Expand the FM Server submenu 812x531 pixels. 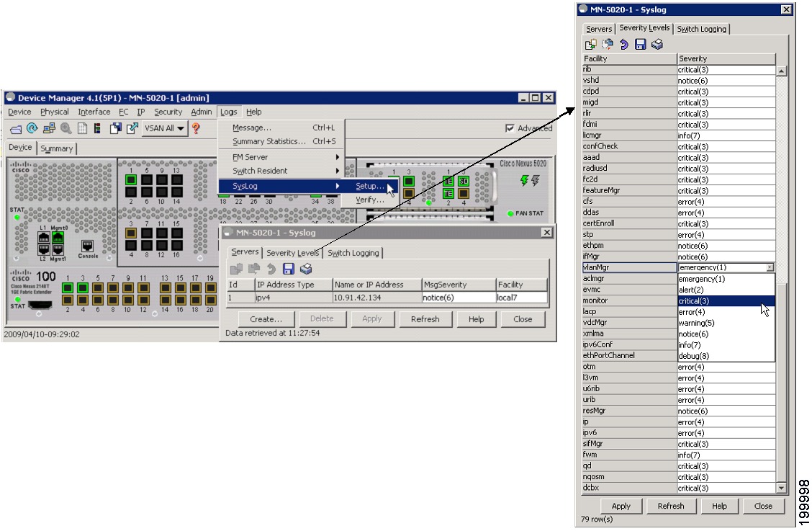point(281,157)
